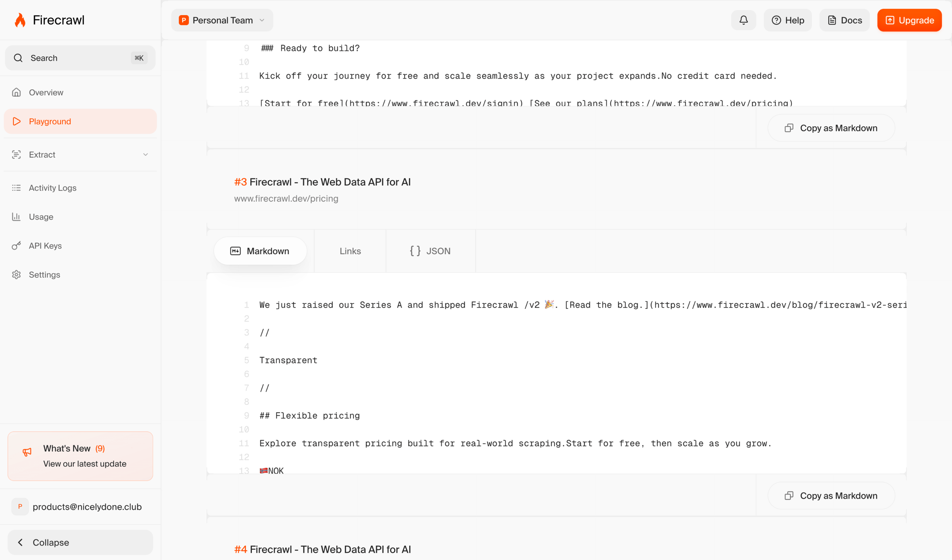Click 'Transparent' on line 5
The width and height of the screenshot is (952, 560).
pos(288,360)
